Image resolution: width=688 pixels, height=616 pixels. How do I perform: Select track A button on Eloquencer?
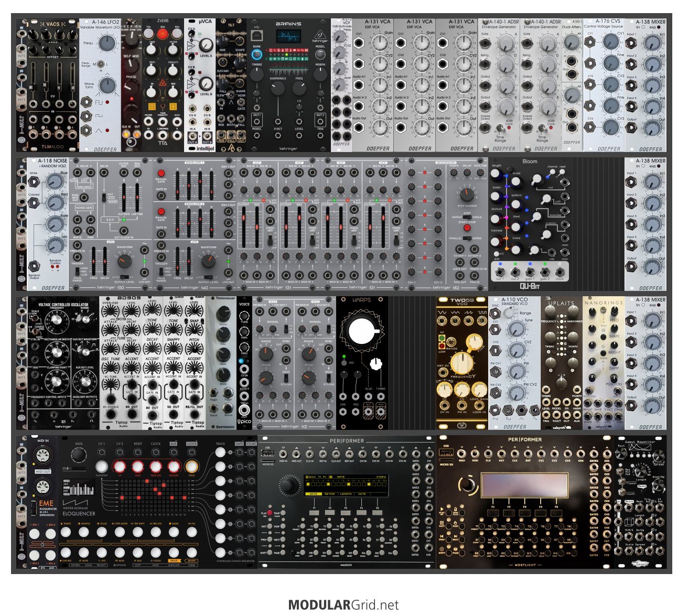[221, 452]
